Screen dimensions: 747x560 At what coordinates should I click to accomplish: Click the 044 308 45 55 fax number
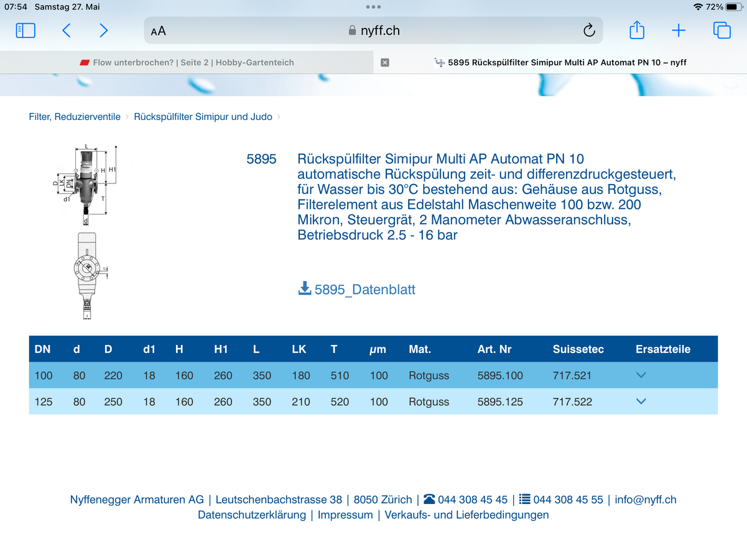[x=568, y=500]
